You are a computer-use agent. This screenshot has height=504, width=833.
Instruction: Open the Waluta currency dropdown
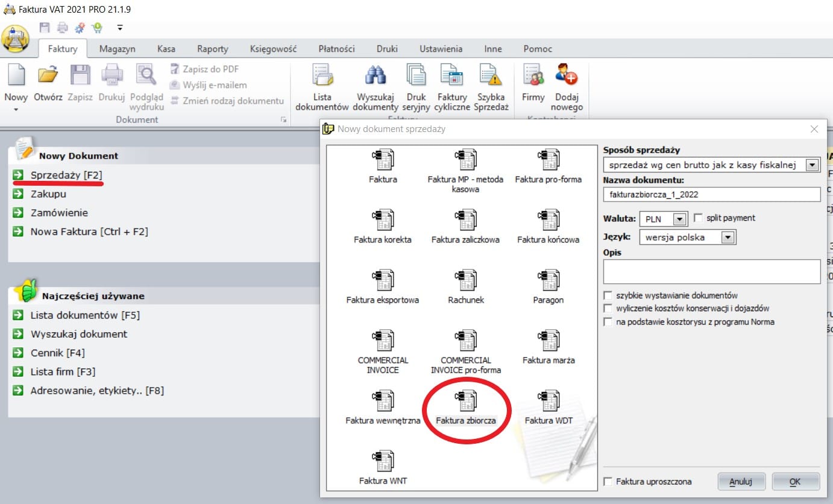[x=680, y=219]
